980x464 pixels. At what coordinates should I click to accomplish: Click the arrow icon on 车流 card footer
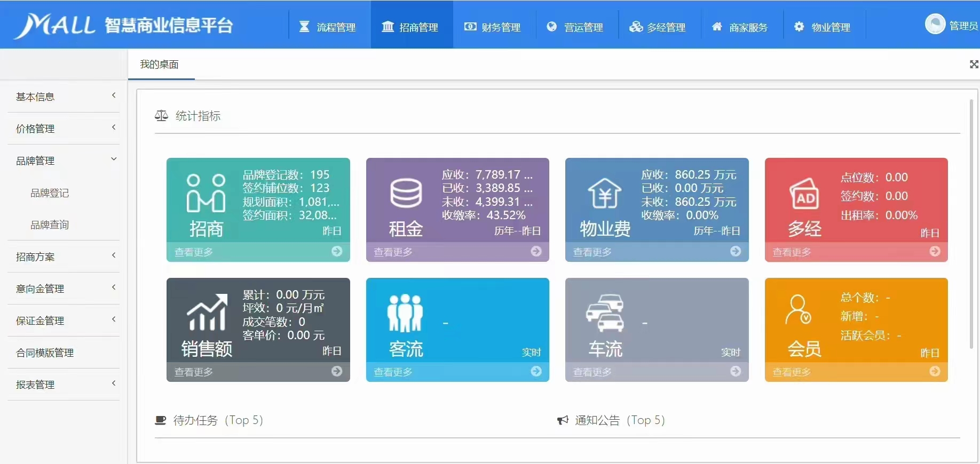pos(736,371)
